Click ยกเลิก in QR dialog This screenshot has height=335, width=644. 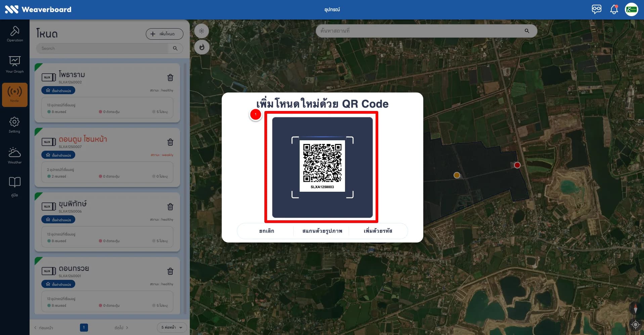coord(266,231)
